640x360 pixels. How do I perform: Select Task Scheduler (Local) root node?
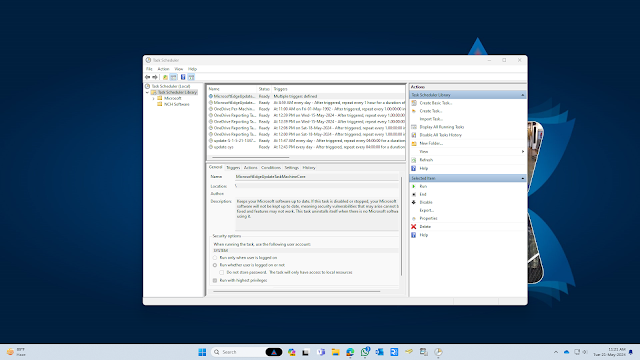click(171, 87)
